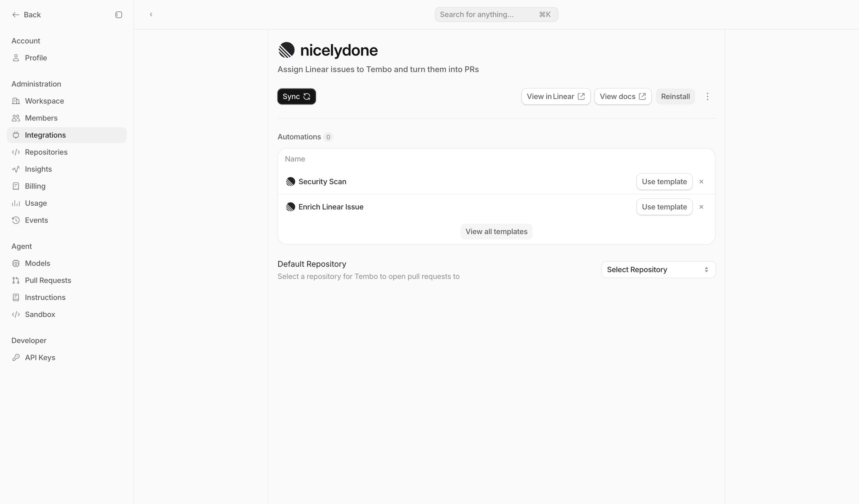
Task: Open Pull Requests settings
Action: pyautogui.click(x=67, y=280)
